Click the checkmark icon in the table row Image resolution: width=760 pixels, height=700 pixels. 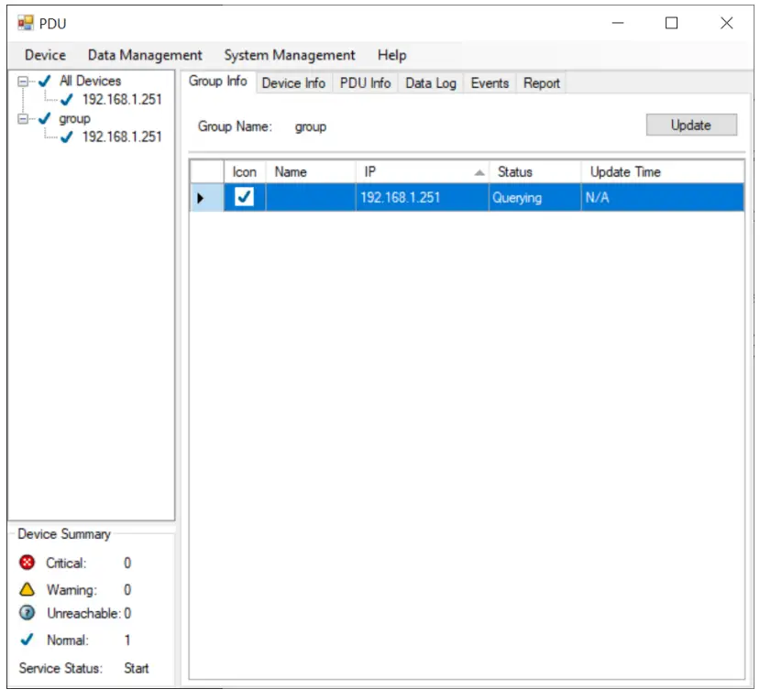coord(244,197)
